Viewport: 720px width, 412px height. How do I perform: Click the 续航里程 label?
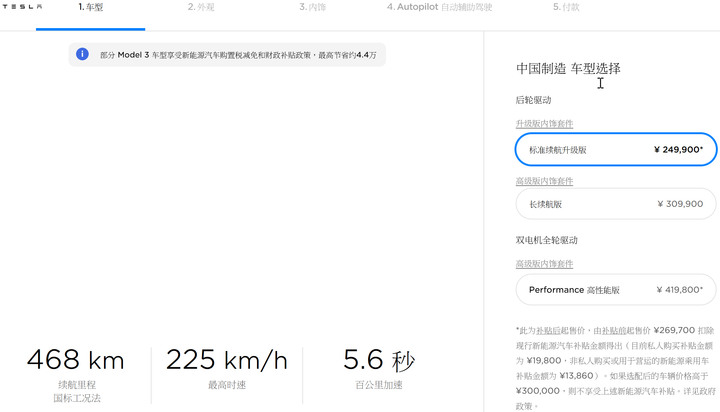pos(77,385)
